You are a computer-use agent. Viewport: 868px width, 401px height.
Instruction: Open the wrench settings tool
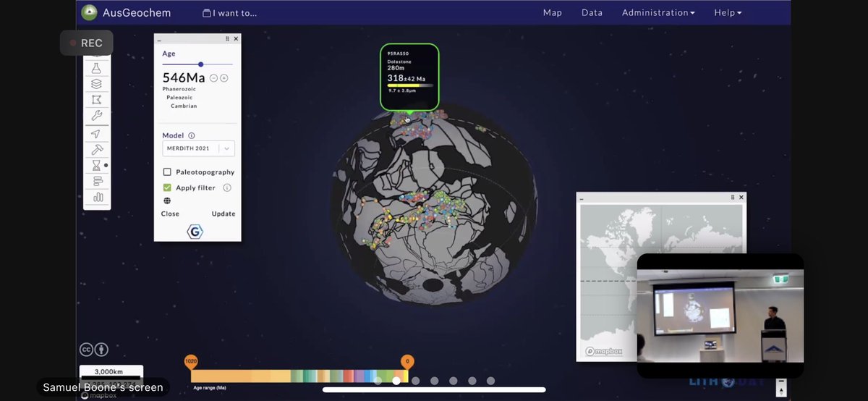pos(97,116)
